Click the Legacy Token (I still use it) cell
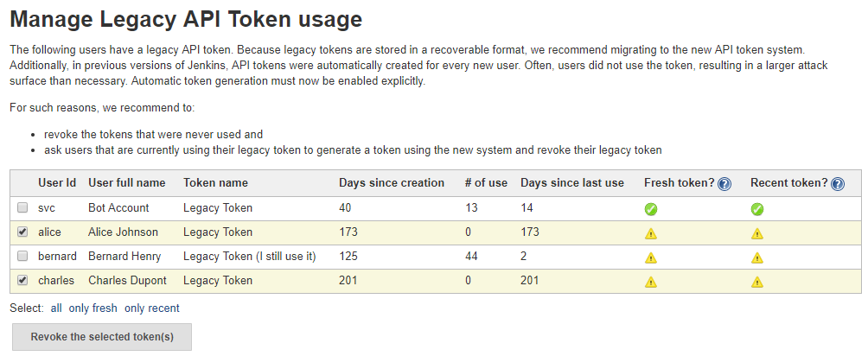868x356 pixels. pos(250,257)
